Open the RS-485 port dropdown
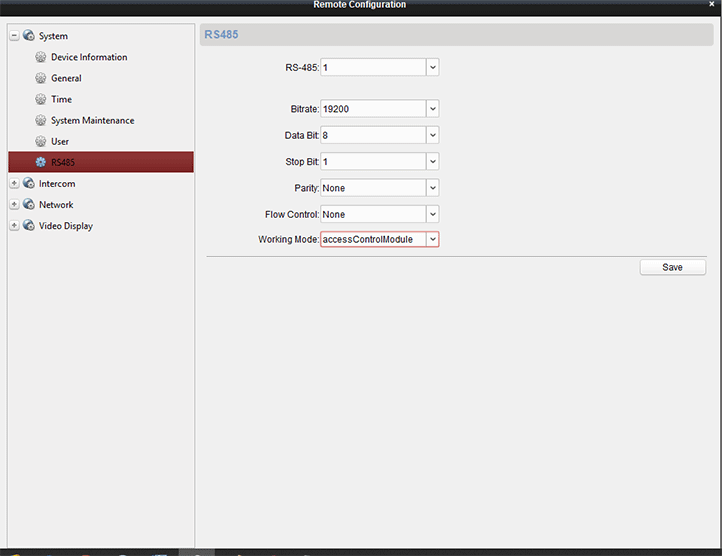The height and width of the screenshot is (556, 723). (x=433, y=67)
